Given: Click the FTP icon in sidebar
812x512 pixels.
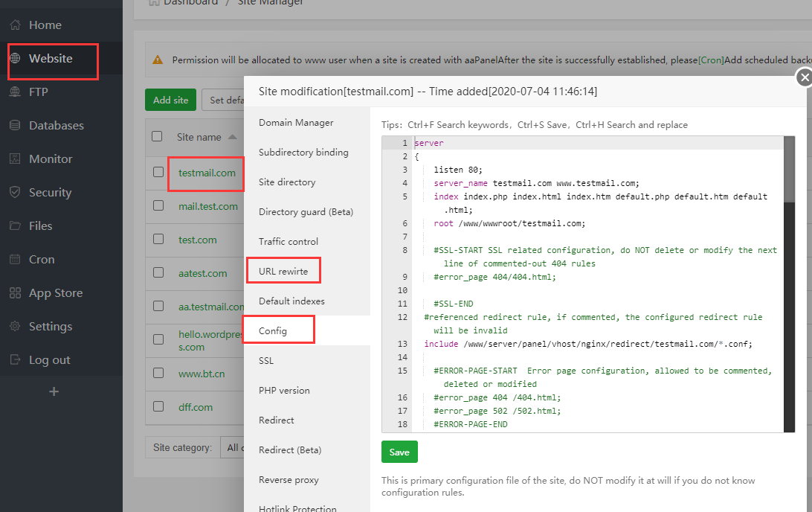Looking at the screenshot, I should pos(15,92).
